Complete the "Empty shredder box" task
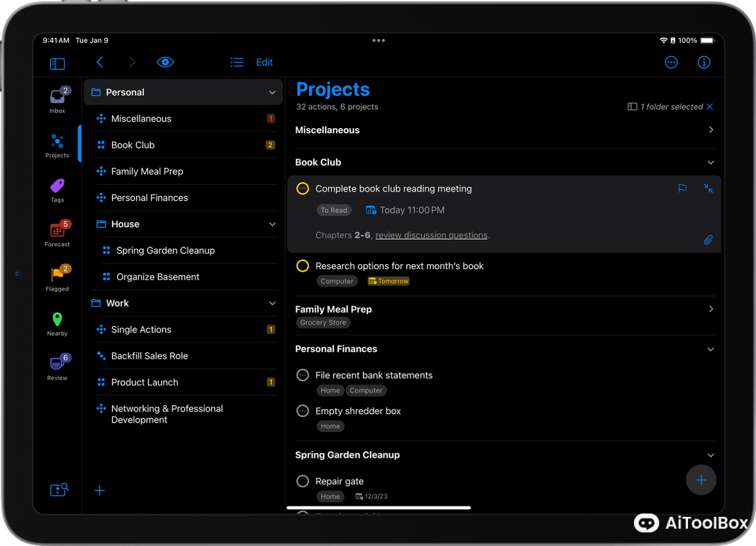The height and width of the screenshot is (546, 756). pyautogui.click(x=302, y=410)
